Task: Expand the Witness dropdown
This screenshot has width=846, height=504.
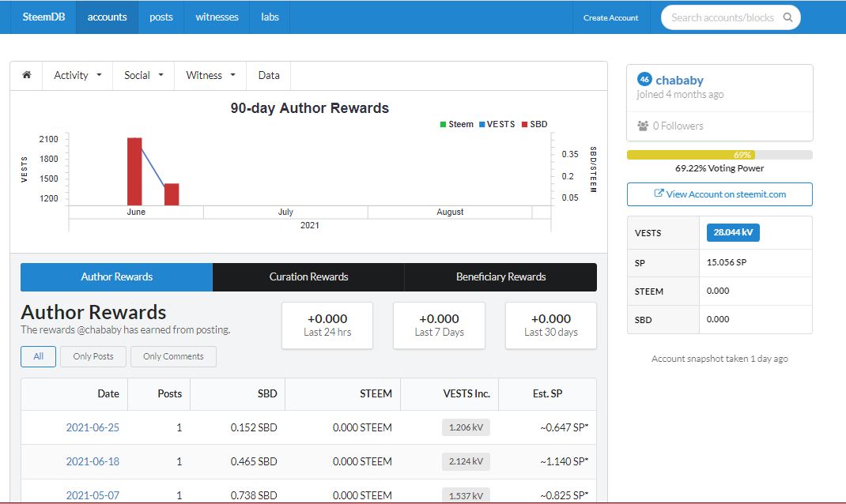Action: (210, 76)
